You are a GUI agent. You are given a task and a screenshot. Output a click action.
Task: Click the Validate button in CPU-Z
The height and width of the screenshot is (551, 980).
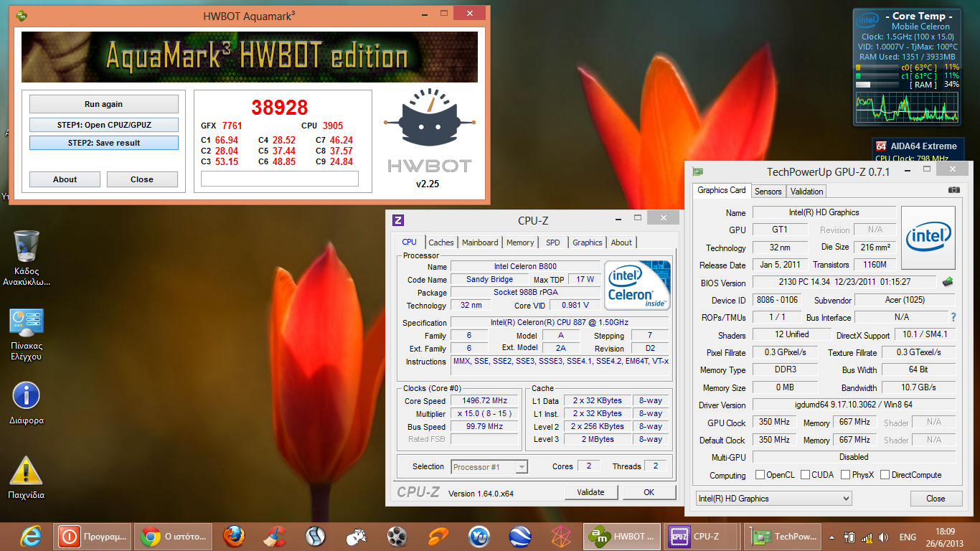tap(590, 492)
